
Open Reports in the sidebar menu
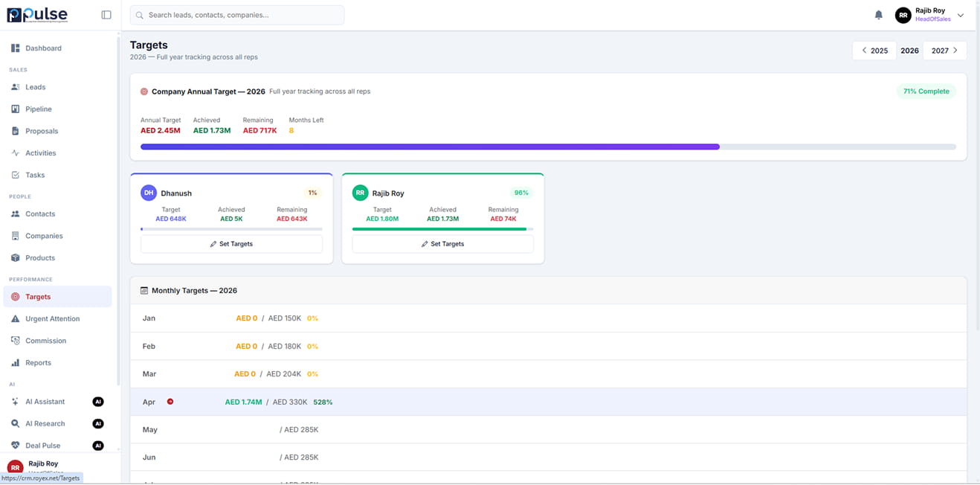pos(38,363)
